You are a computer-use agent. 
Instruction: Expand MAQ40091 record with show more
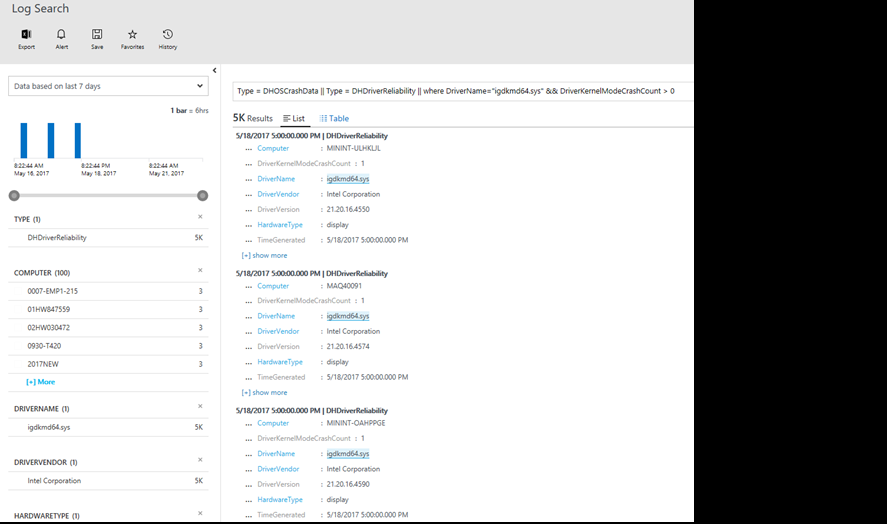264,392
